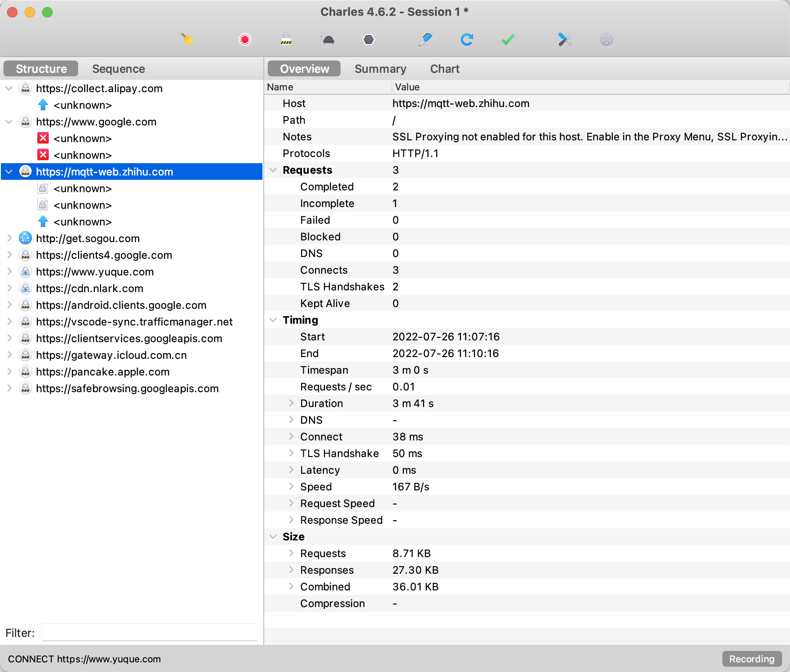
Task: Select the https://collect.alipay.com host
Action: [99, 89]
